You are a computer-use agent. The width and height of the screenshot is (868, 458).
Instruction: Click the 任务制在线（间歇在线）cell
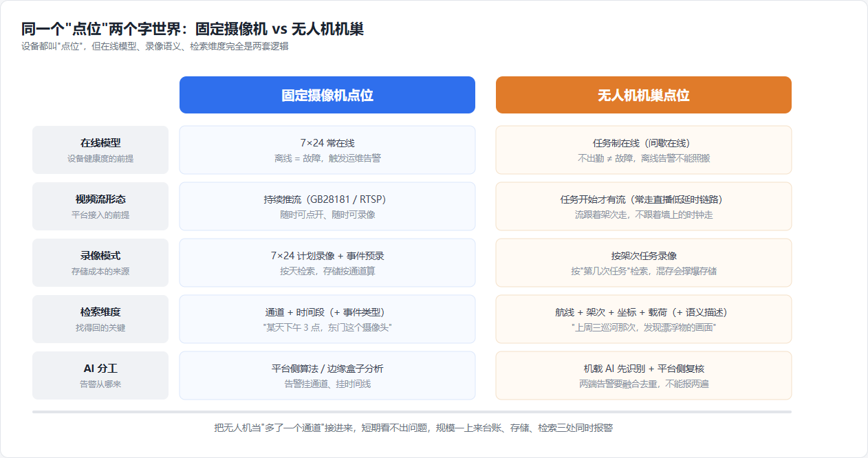coord(644,150)
